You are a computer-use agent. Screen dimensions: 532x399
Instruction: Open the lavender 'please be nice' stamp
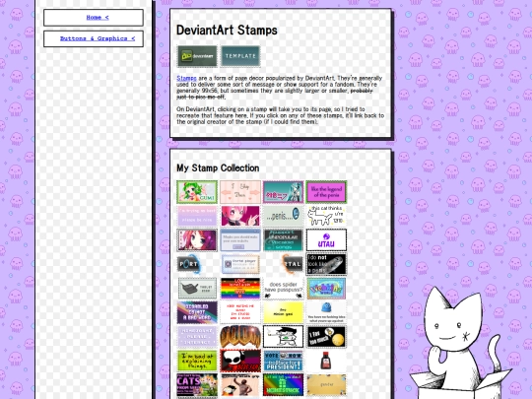(x=197, y=216)
